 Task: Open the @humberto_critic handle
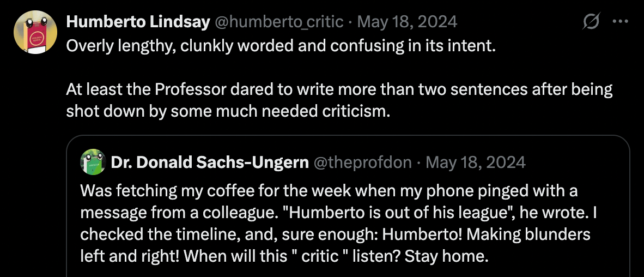coord(279,22)
